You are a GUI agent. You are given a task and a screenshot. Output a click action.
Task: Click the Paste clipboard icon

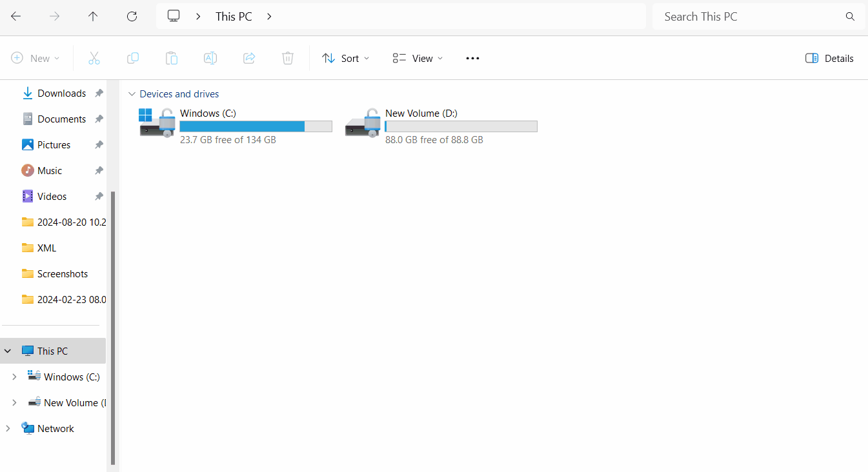click(172, 58)
